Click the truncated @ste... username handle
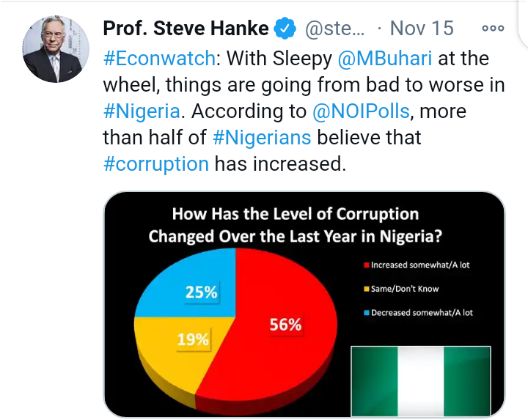The image size is (528, 420). pyautogui.click(x=334, y=29)
